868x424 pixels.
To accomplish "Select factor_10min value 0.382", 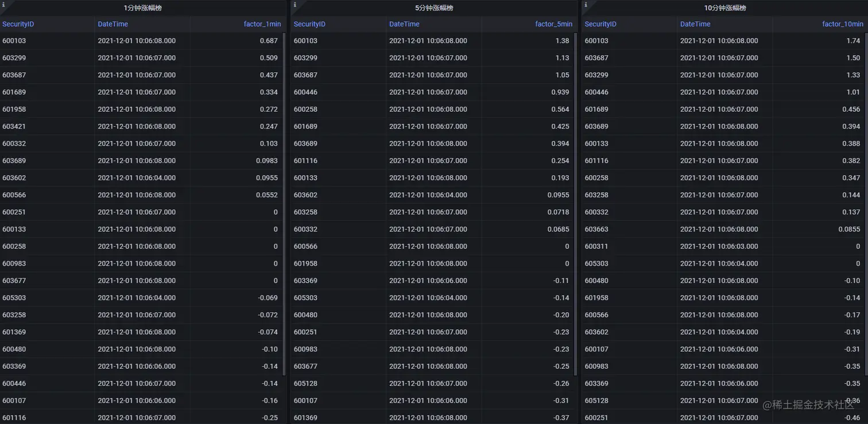I will click(x=851, y=161).
